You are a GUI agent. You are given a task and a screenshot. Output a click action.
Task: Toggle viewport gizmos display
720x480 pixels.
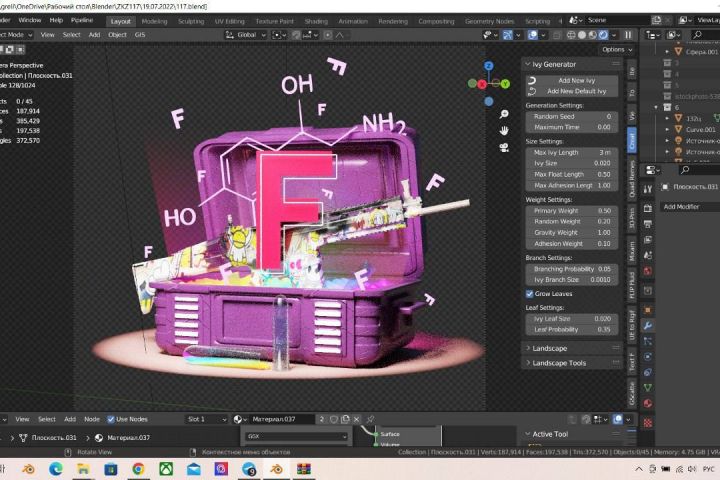click(507, 35)
